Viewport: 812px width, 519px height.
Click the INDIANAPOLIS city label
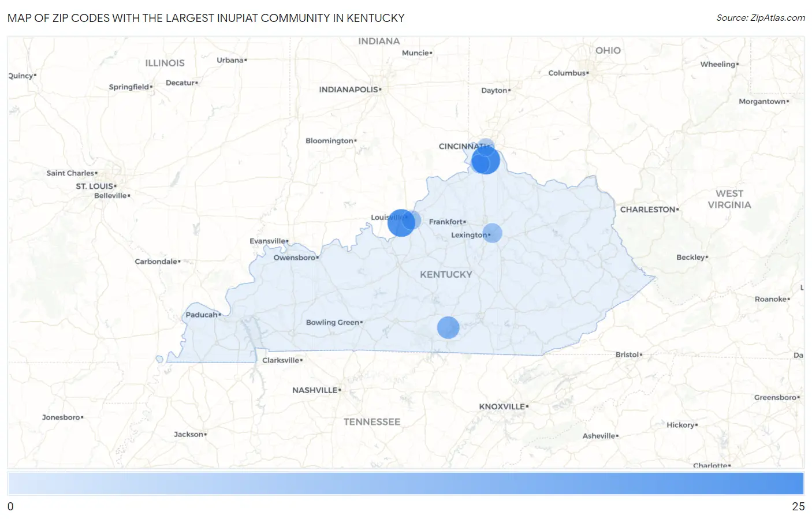point(349,89)
